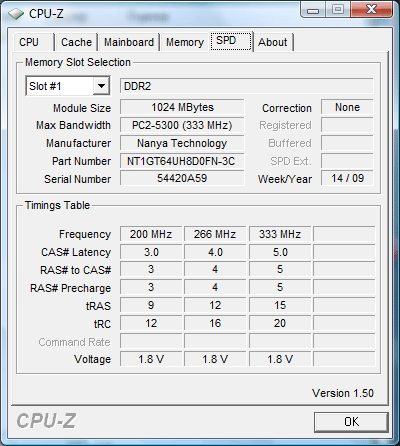Click the CAS# Latency 3.0 cell
Image resolution: width=400 pixels, height=446 pixels.
click(151, 252)
